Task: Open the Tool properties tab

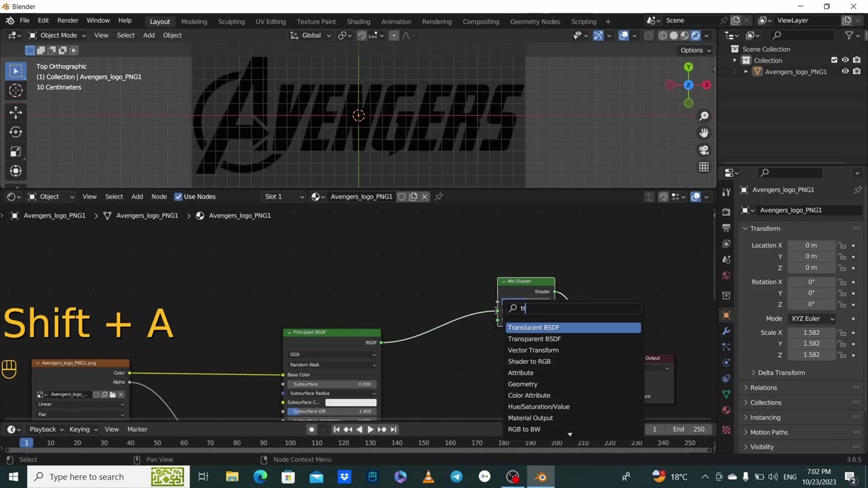Action: [x=726, y=193]
